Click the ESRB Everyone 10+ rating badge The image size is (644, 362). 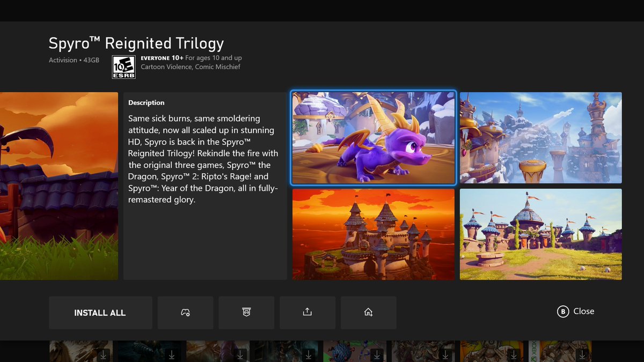click(123, 67)
